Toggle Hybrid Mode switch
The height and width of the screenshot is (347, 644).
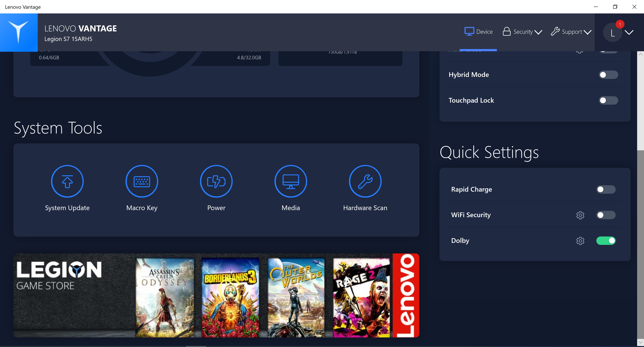pyautogui.click(x=608, y=75)
